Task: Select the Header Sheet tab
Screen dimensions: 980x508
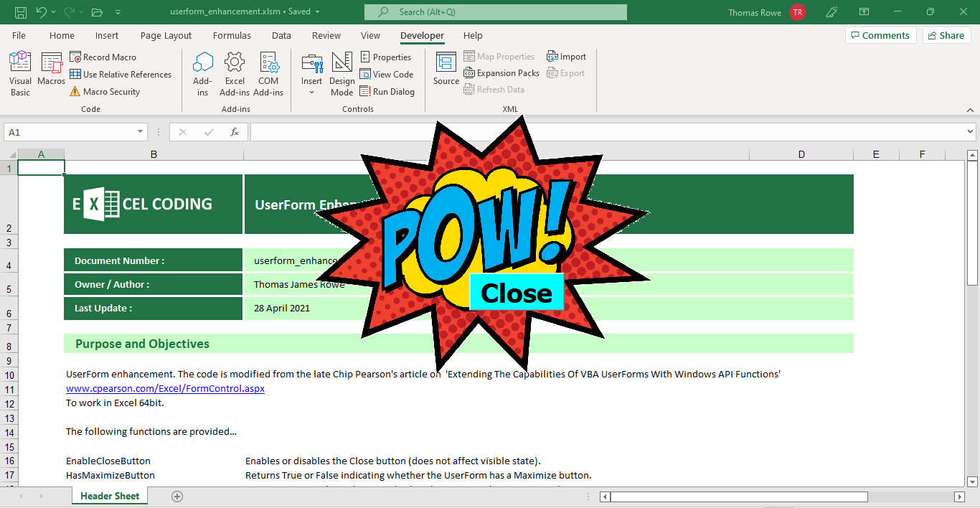Action: 110,496
